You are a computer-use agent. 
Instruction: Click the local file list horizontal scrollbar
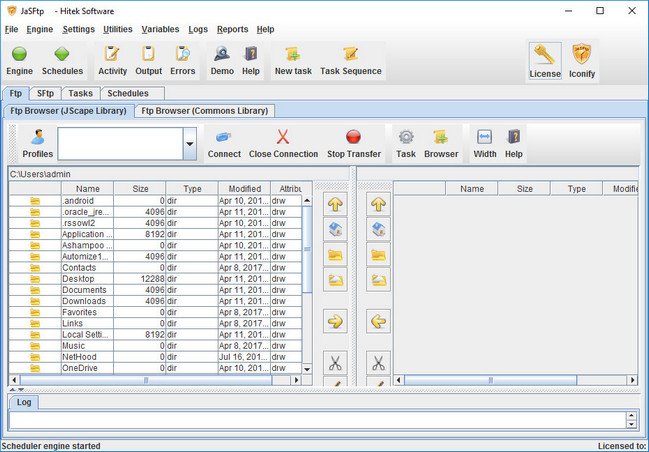[x=150, y=380]
